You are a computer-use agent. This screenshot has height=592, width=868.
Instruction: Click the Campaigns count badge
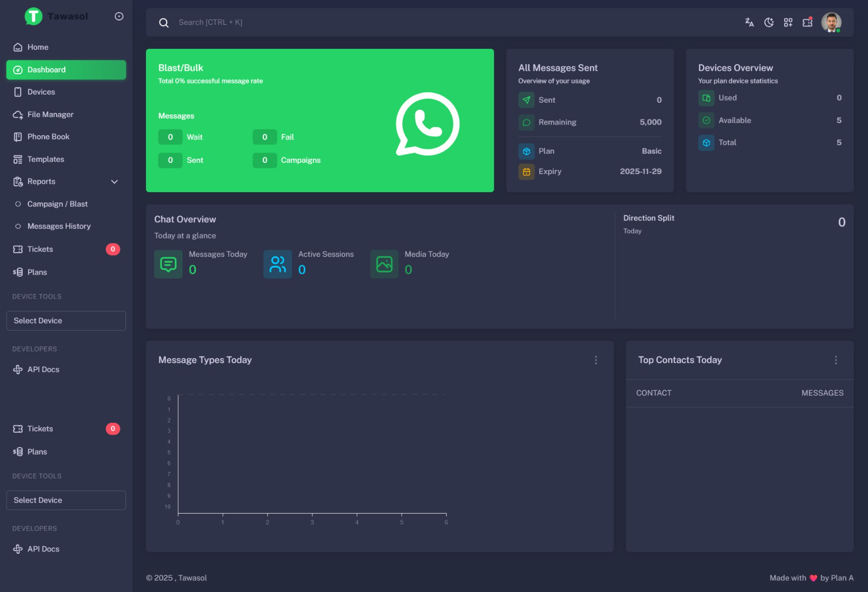(x=265, y=160)
